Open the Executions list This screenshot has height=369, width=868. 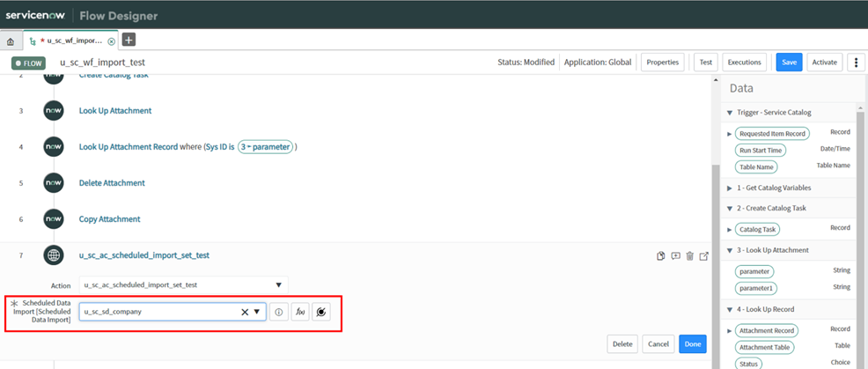click(x=745, y=63)
